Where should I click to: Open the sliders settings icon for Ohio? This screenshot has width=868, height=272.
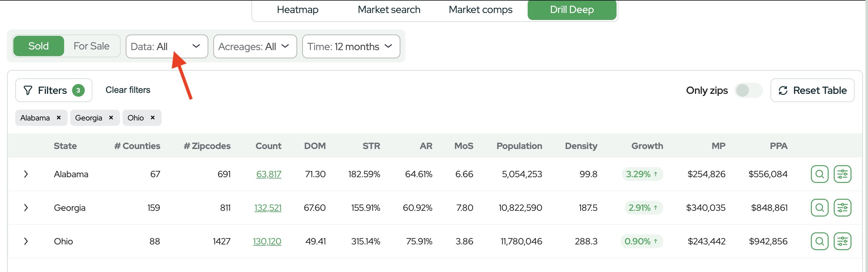(x=842, y=241)
